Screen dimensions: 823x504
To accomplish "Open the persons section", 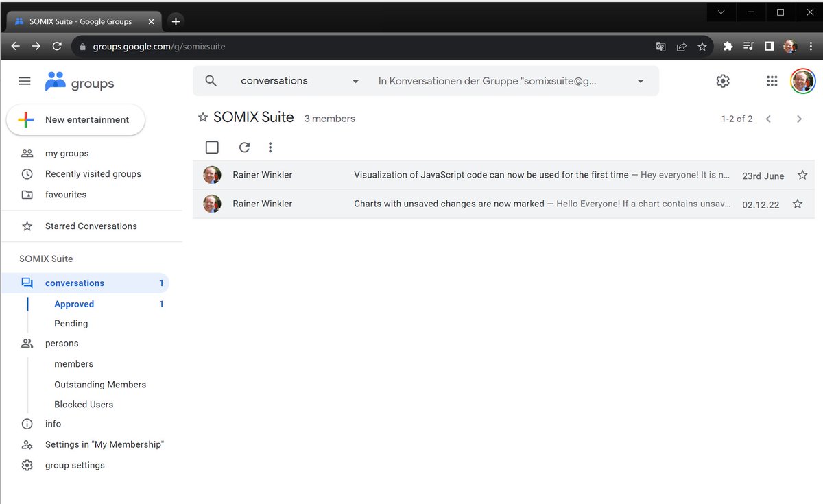I will 62,344.
